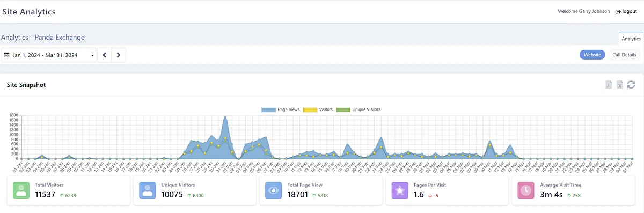
Task: Export the Site Snapshot as PDF
Action: click(x=609, y=85)
